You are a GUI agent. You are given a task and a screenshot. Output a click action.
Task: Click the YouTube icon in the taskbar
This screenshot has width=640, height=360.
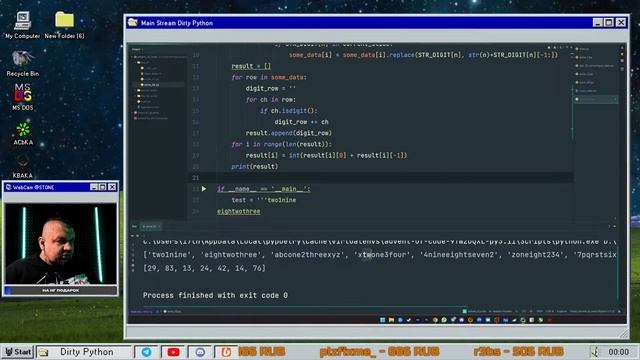[x=173, y=352]
